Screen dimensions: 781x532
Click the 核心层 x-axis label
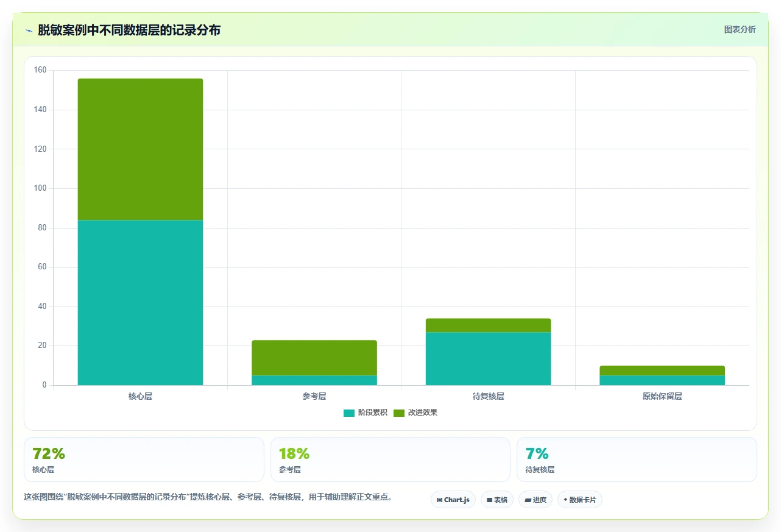click(140, 396)
